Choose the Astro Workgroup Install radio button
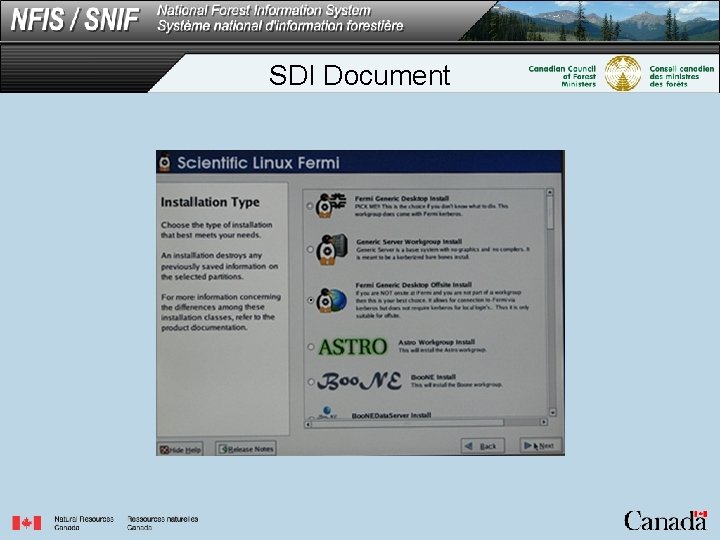 pyautogui.click(x=311, y=347)
